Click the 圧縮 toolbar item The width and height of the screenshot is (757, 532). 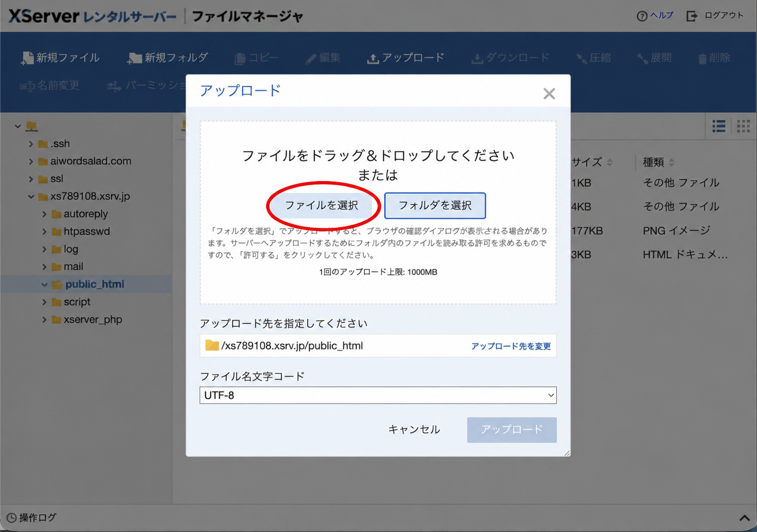[594, 58]
